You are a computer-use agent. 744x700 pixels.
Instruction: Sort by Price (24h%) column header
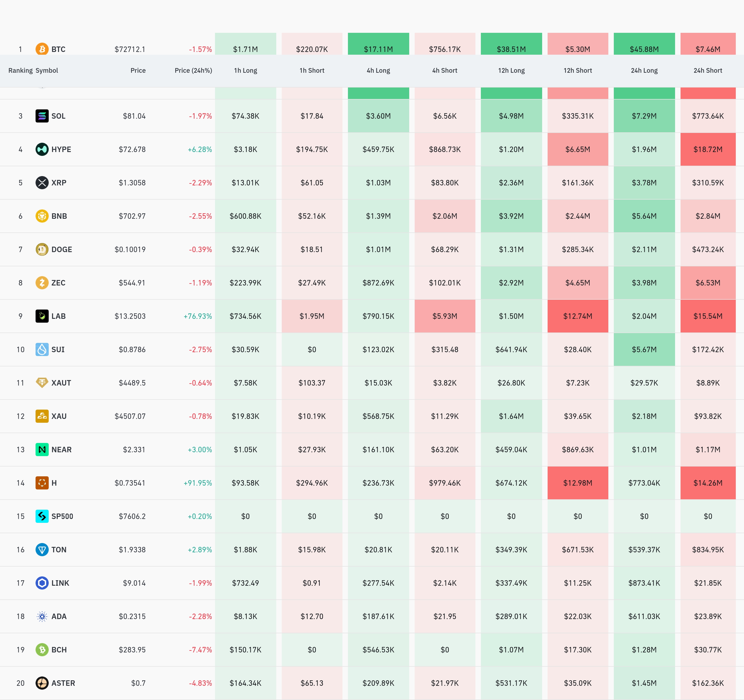coord(193,70)
